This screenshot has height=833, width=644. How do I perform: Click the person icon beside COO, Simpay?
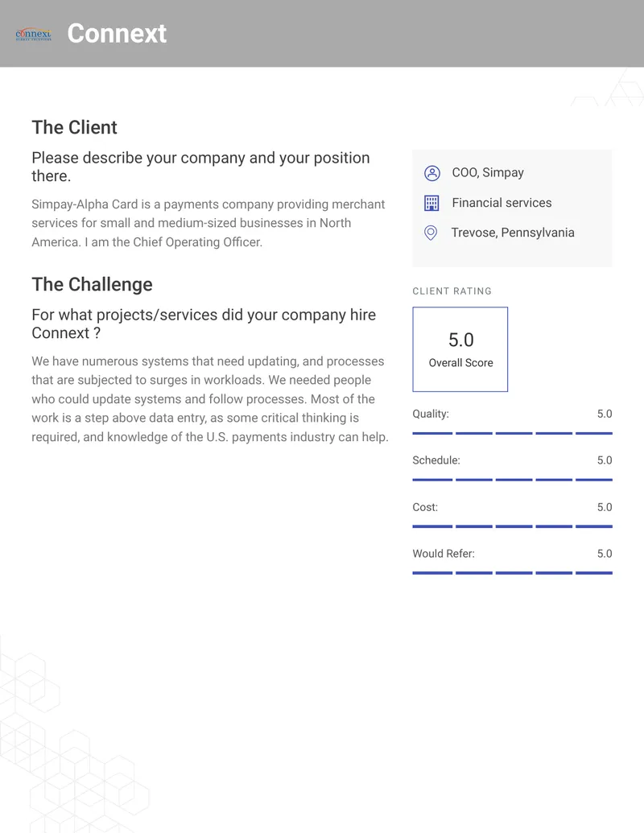point(432,173)
